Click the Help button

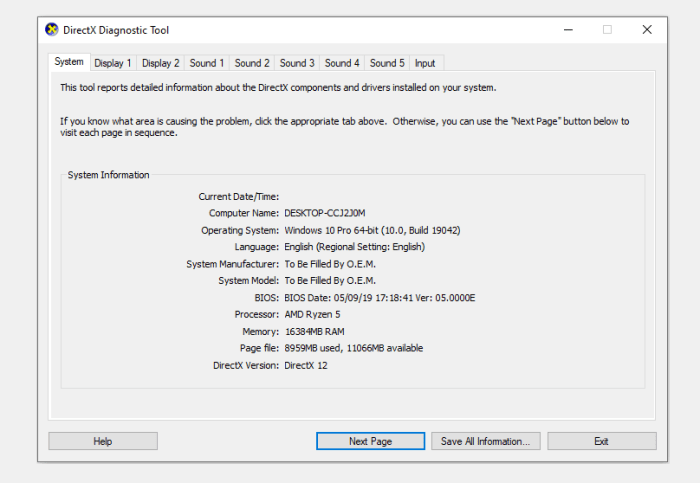[x=103, y=441]
